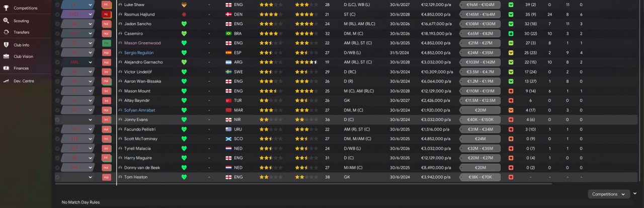
Task: Open the Transfers arrows icon
Action: coord(7,32)
